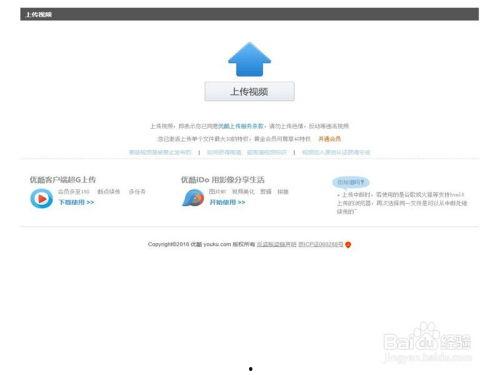This screenshot has width=500, height=375.
Task: Click the 上传视频 title in header bar
Action: point(39,15)
